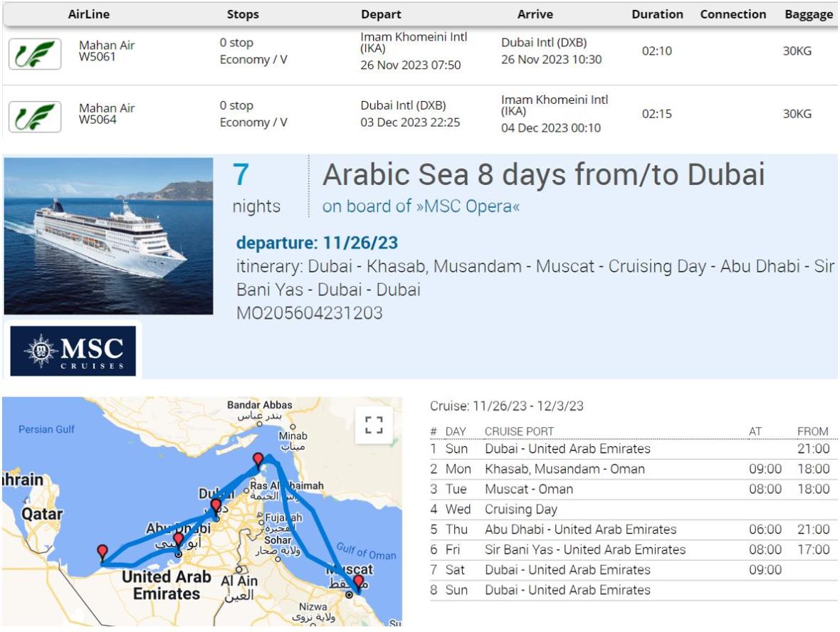The image size is (840, 632).
Task: Click the MSC Cruises logo
Action: pyautogui.click(x=74, y=350)
